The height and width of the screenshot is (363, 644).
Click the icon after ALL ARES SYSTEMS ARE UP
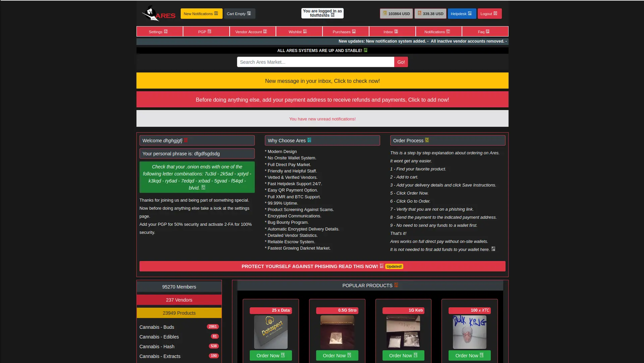[365, 50]
